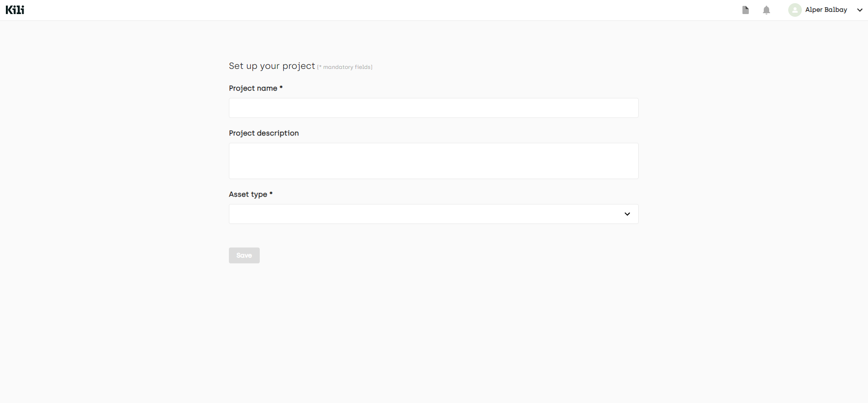Screen dimensions: 868x403
Task: Click into the Project description text area
Action: click(433, 161)
